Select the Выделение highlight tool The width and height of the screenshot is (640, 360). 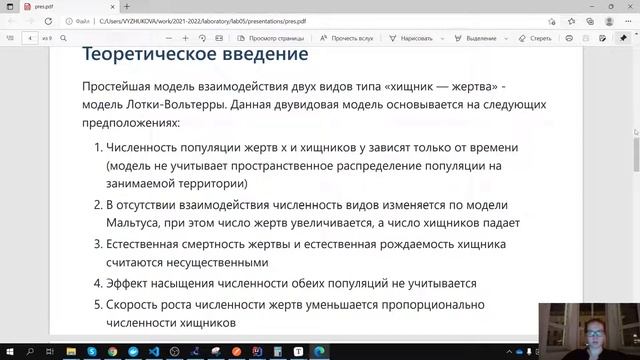tap(476, 38)
